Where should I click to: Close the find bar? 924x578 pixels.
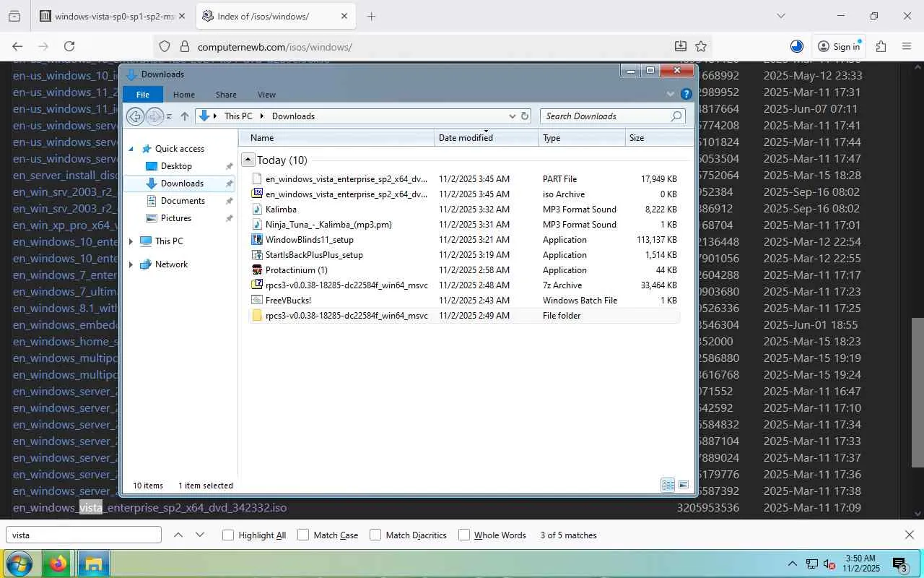coord(909,535)
